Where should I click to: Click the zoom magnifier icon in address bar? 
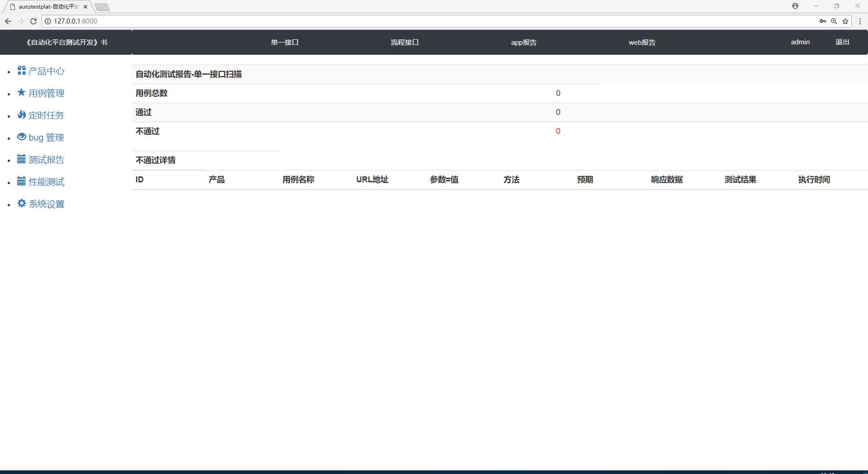coord(834,21)
